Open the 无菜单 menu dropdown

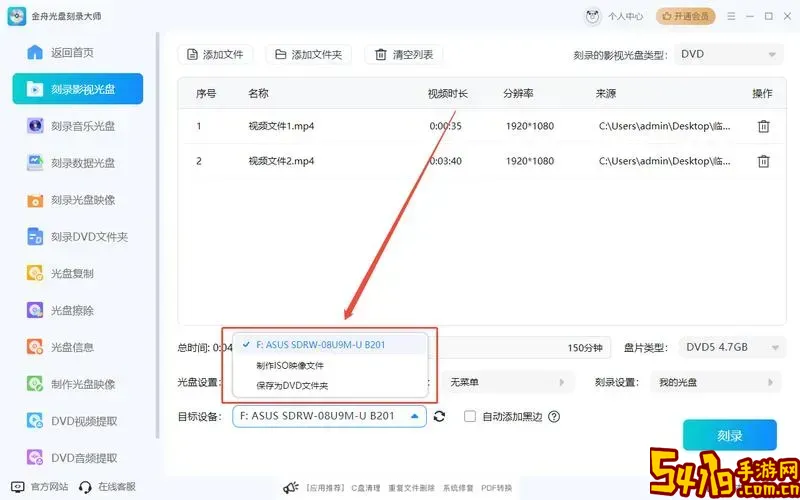click(507, 382)
